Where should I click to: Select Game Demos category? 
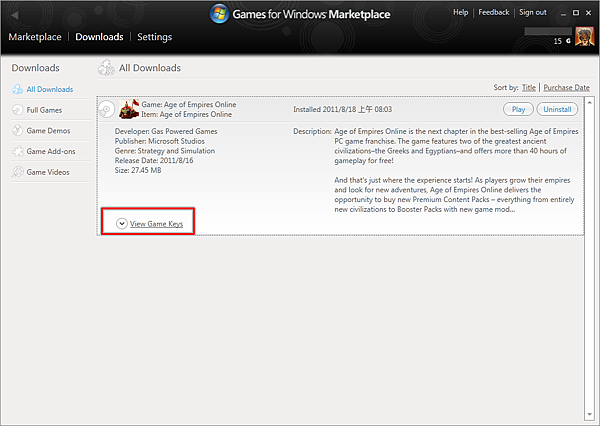click(48, 131)
